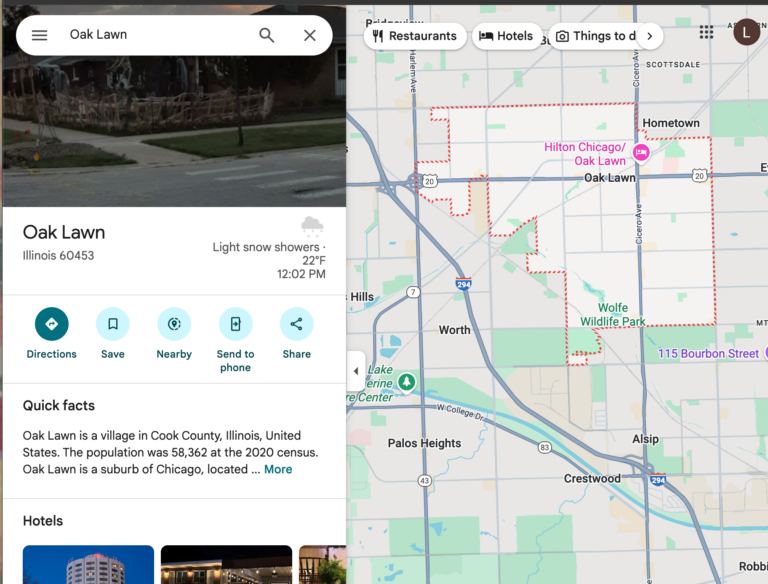
Task: Open the hamburger main menu
Action: coord(39,35)
